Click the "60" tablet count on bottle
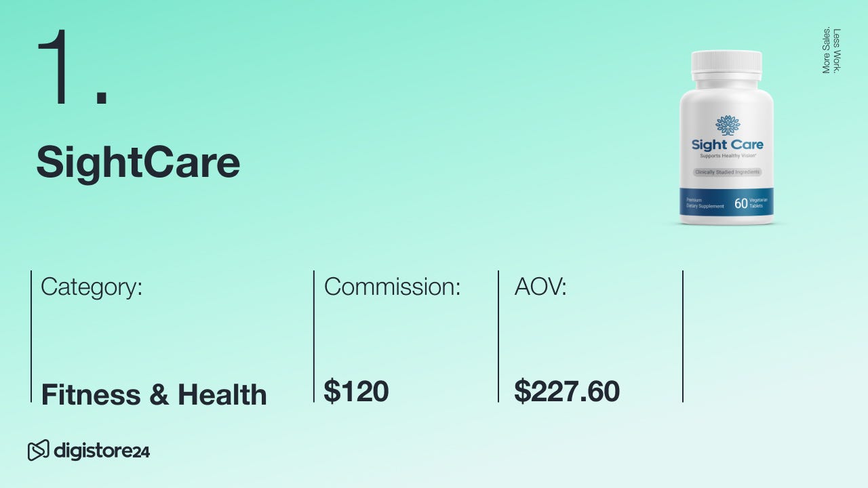Viewport: 868px width, 488px height. pyautogui.click(x=741, y=203)
